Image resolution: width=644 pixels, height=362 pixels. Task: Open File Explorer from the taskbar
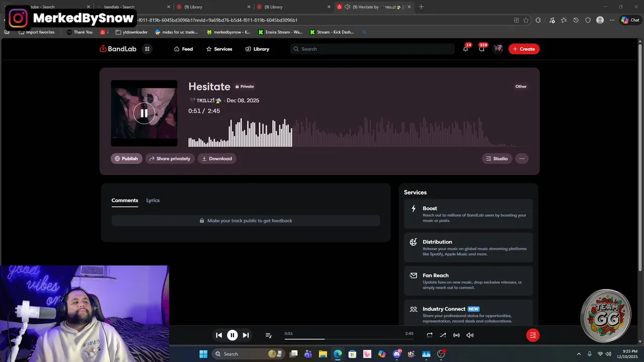323,354
